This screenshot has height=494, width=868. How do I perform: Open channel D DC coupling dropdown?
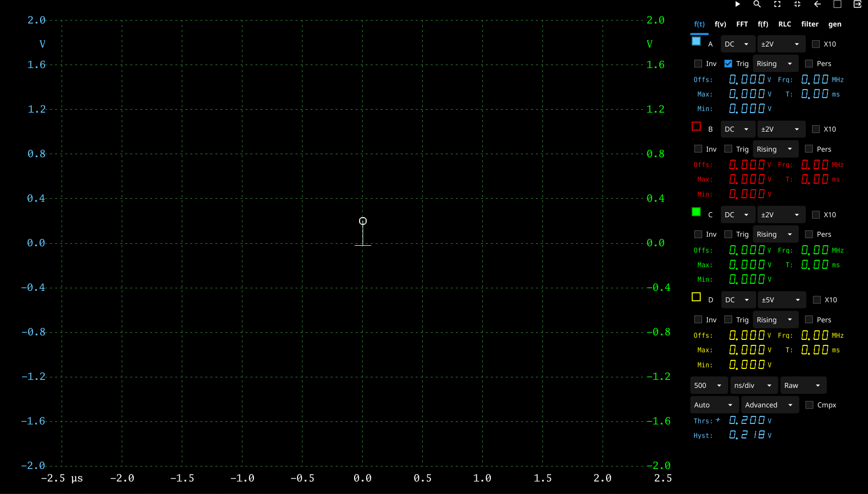point(738,300)
